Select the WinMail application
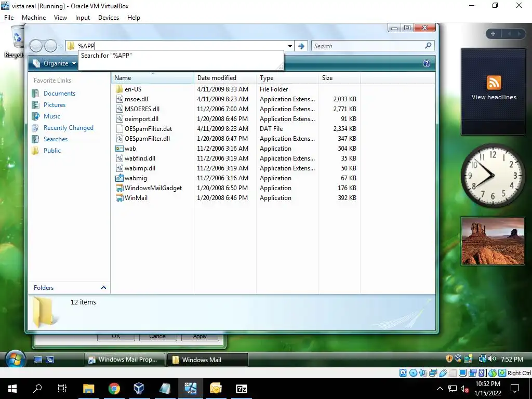 coord(136,198)
